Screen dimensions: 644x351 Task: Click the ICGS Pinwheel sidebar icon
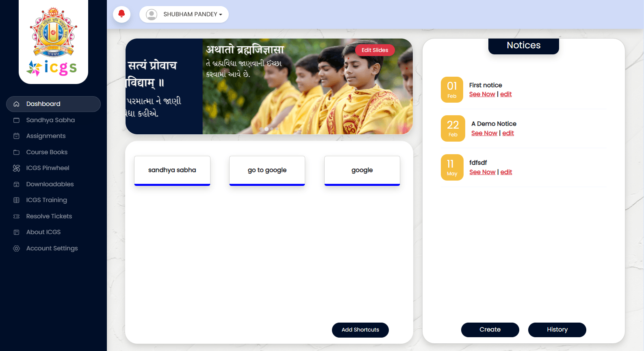tap(16, 168)
